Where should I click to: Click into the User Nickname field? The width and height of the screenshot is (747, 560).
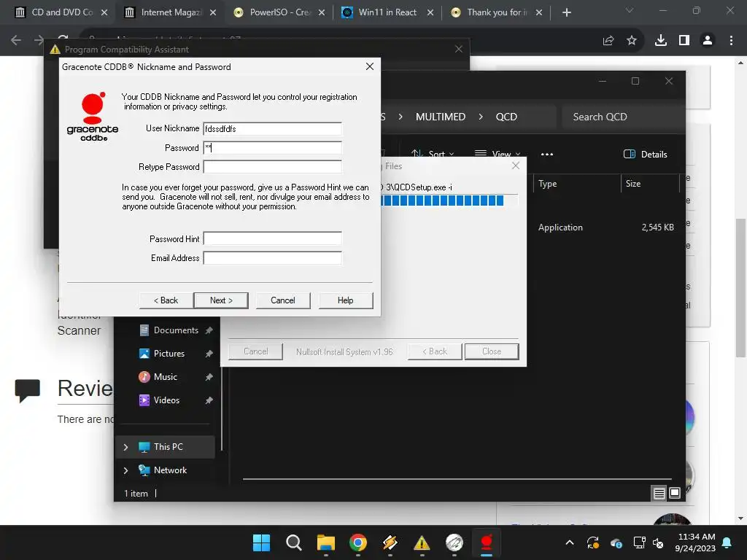[x=273, y=128]
